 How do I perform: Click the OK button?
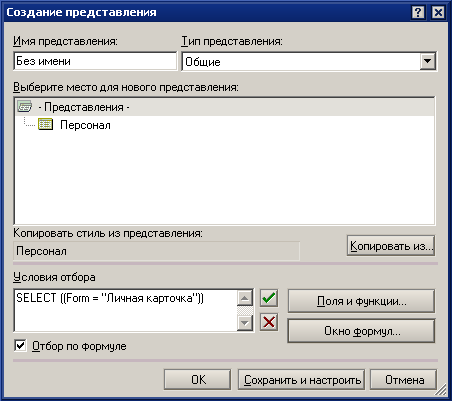point(197,379)
